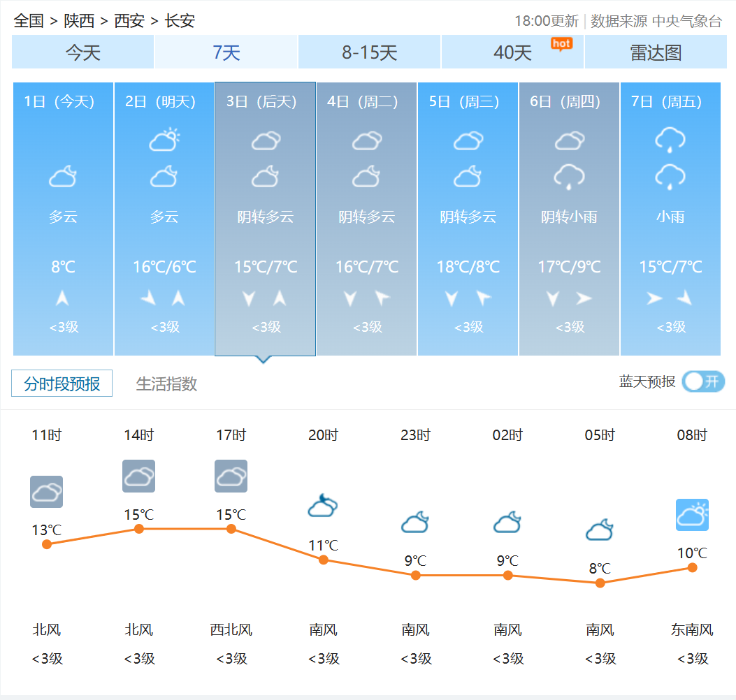Click the rain cloud icon on 6日 (周四)

tap(569, 177)
